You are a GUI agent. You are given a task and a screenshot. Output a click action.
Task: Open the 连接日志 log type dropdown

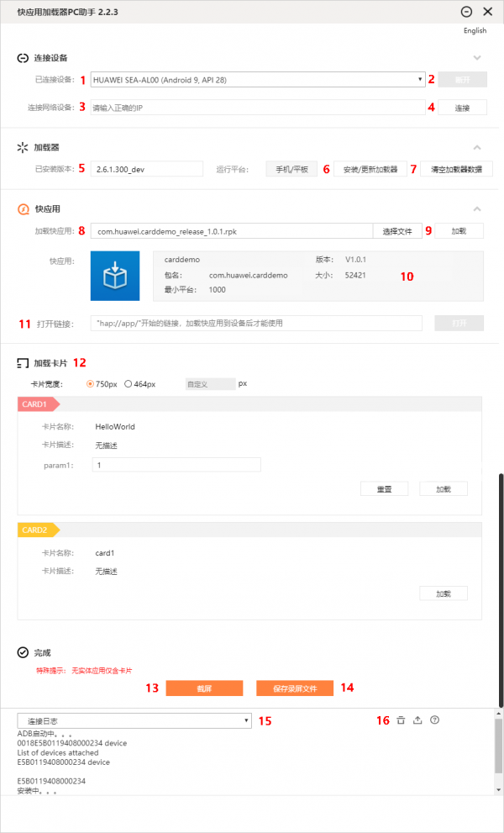pos(134,721)
